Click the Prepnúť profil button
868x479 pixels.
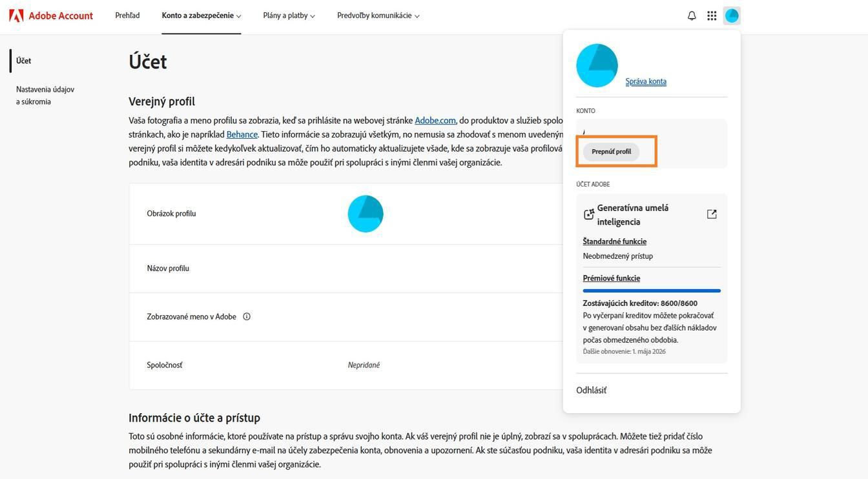click(x=611, y=152)
